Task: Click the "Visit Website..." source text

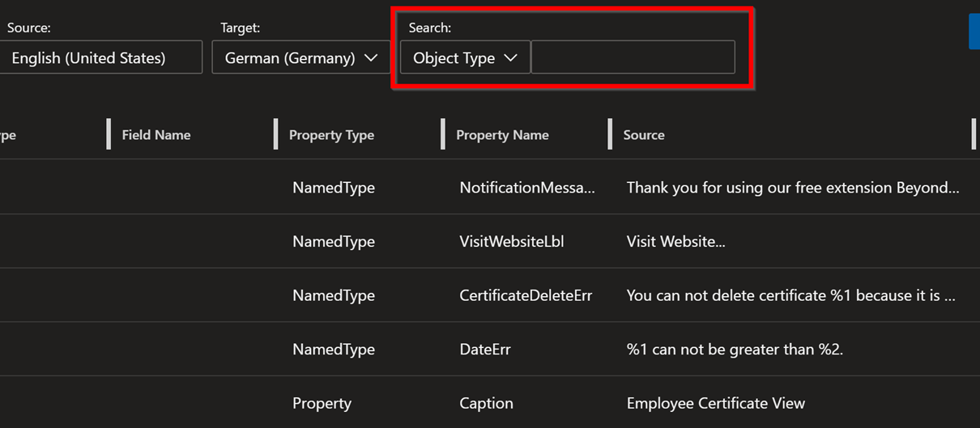Action: (x=675, y=242)
